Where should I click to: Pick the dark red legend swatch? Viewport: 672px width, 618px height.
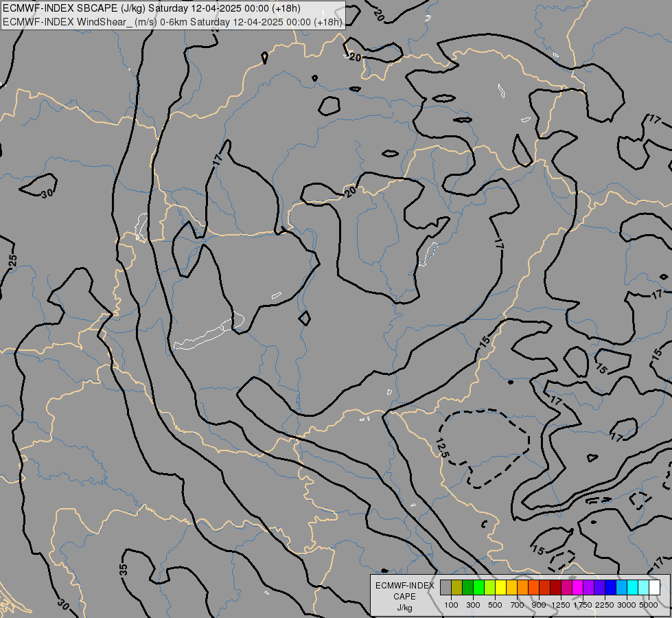[x=555, y=587]
